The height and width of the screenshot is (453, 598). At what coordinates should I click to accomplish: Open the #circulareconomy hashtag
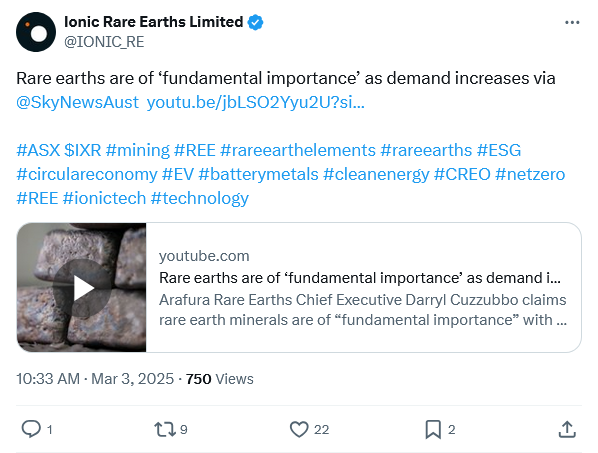(x=87, y=174)
